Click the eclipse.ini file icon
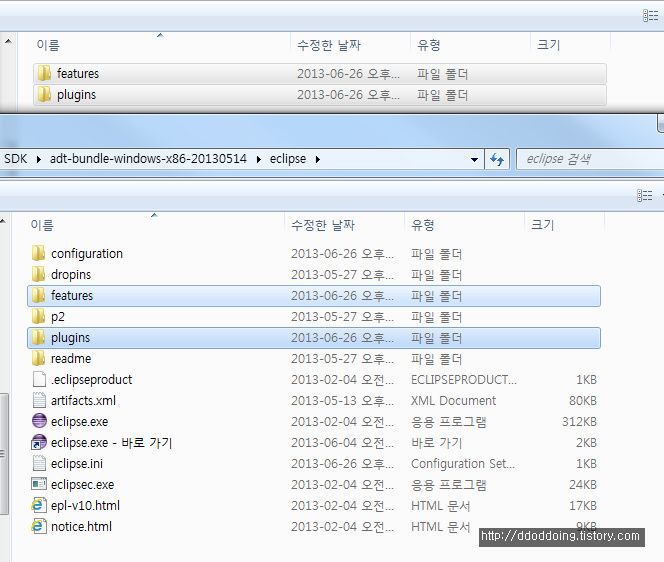664x562 pixels. click(39, 463)
